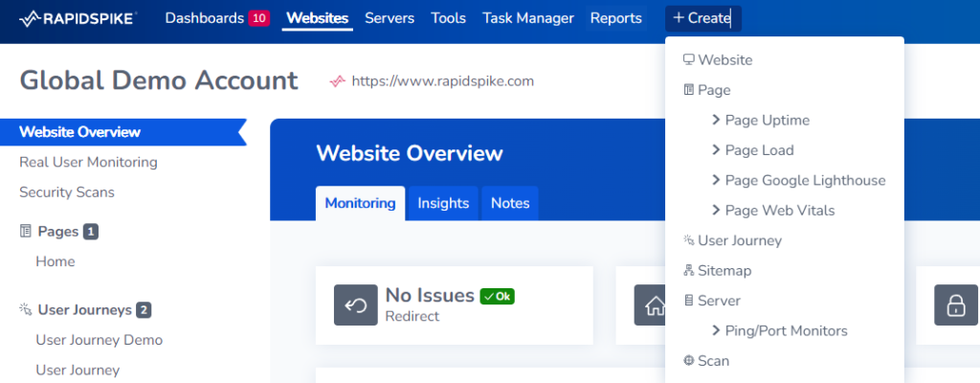Click the padlock icon tile
The height and width of the screenshot is (383, 980).
(x=956, y=304)
